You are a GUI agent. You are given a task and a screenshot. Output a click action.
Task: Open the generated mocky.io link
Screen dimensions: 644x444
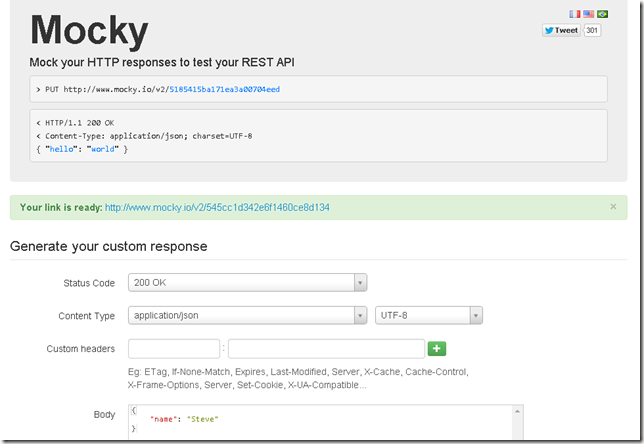[217, 208]
